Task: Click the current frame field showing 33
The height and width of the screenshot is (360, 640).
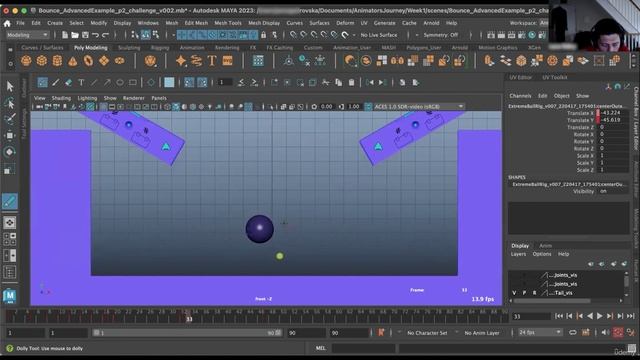Action: tap(532, 316)
